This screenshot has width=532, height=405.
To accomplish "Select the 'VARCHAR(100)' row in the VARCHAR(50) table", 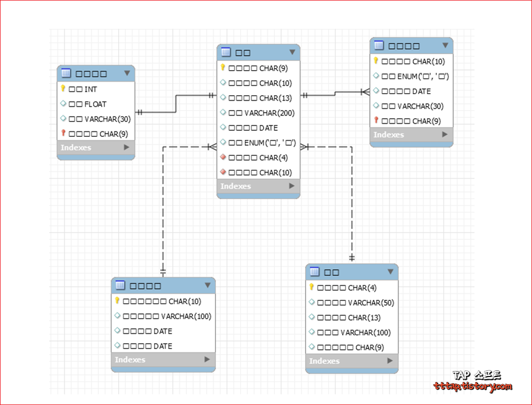I will point(352,332).
